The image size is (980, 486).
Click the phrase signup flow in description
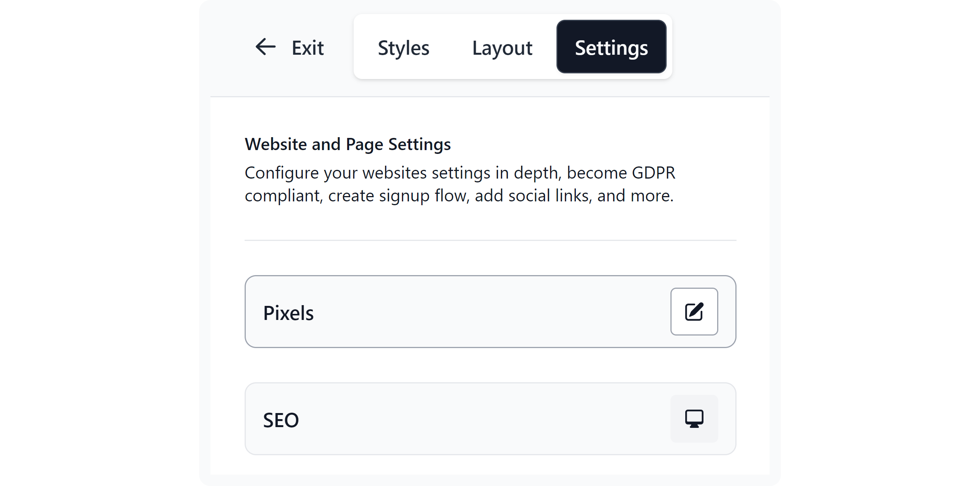pos(424,196)
